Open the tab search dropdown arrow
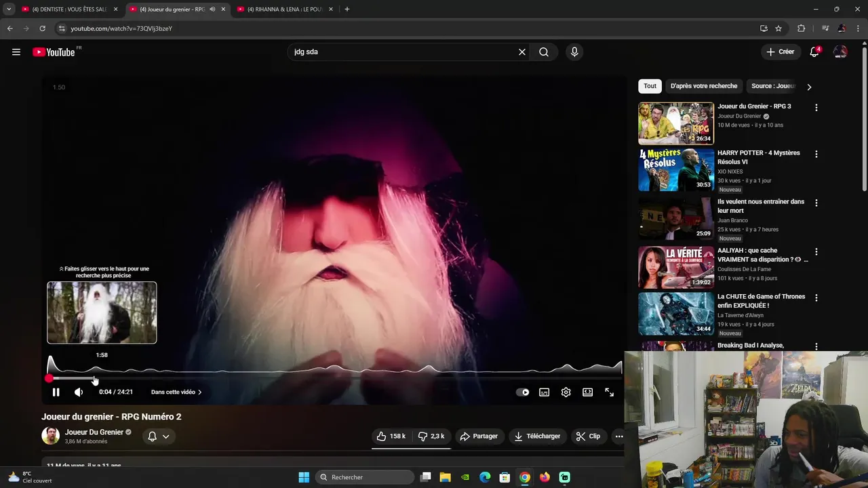The width and height of the screenshot is (868, 488). pyautogui.click(x=9, y=9)
